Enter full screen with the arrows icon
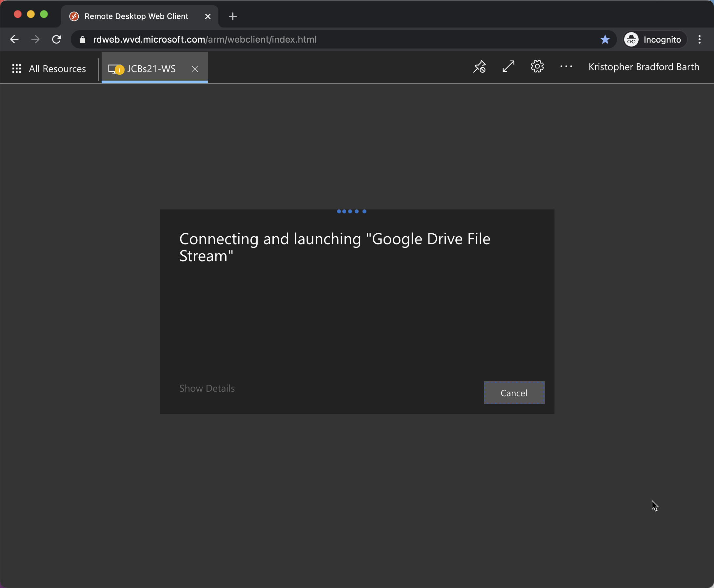Screen dimensions: 714x588 508,67
